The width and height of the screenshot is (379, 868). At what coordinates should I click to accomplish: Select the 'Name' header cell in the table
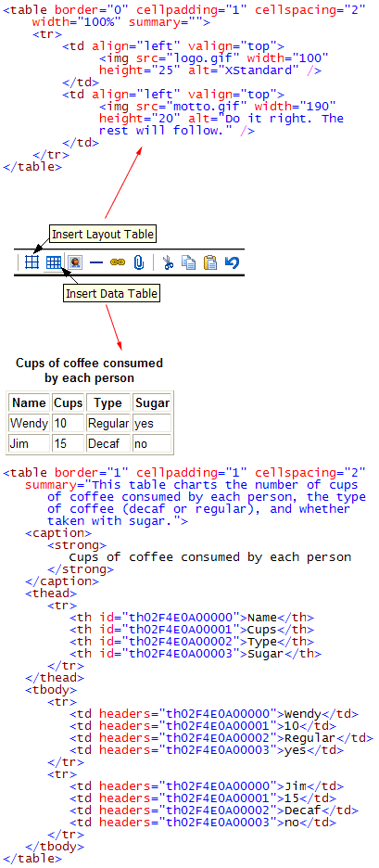[x=29, y=403]
